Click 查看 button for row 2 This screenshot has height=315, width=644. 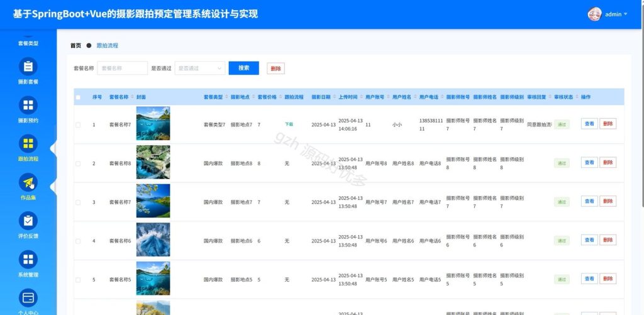pyautogui.click(x=589, y=163)
